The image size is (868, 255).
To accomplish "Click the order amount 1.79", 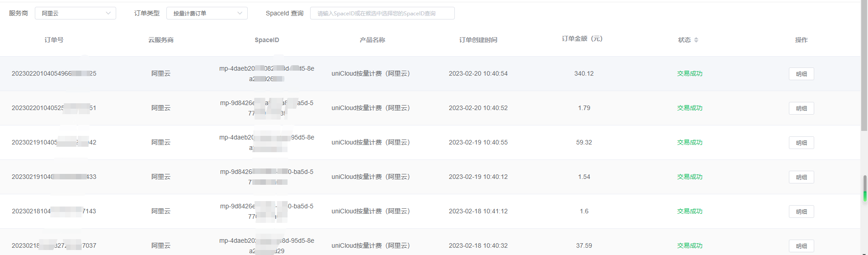I will (584, 108).
